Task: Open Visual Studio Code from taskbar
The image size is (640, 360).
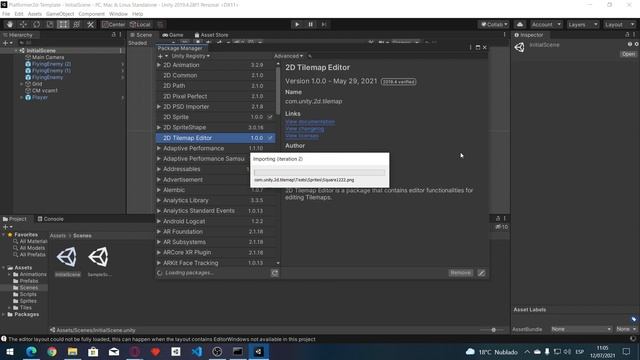Action: [196, 351]
